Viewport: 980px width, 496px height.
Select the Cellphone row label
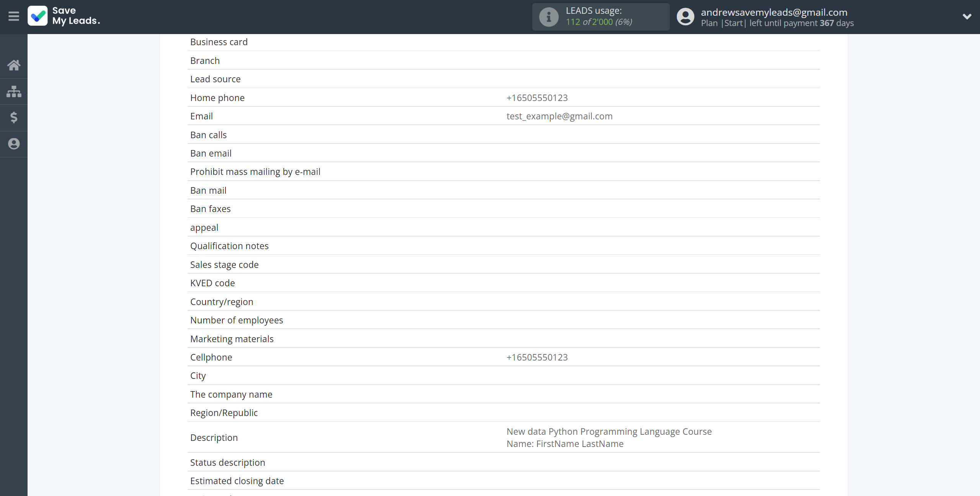[211, 357]
